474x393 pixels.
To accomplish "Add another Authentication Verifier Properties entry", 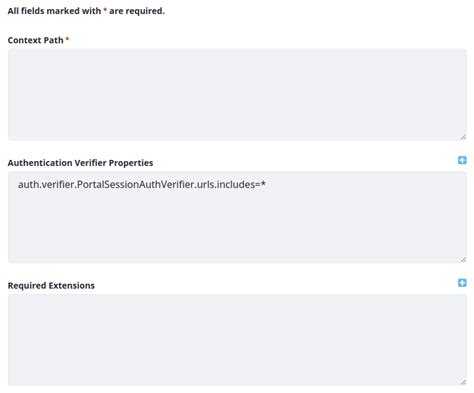I will click(x=462, y=160).
